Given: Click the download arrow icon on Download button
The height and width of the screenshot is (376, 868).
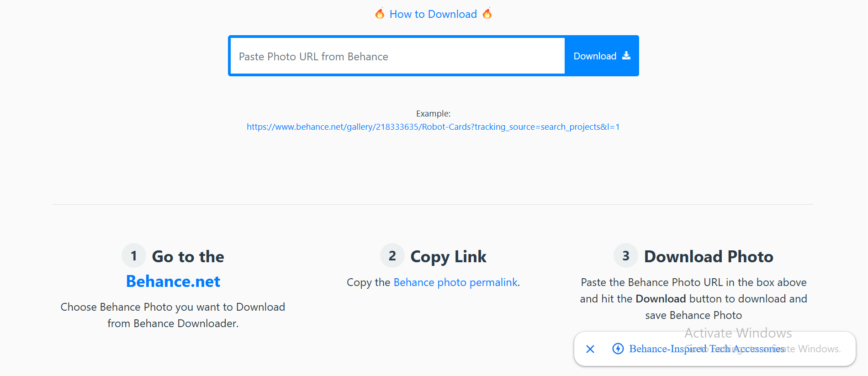Looking at the screenshot, I should [626, 55].
